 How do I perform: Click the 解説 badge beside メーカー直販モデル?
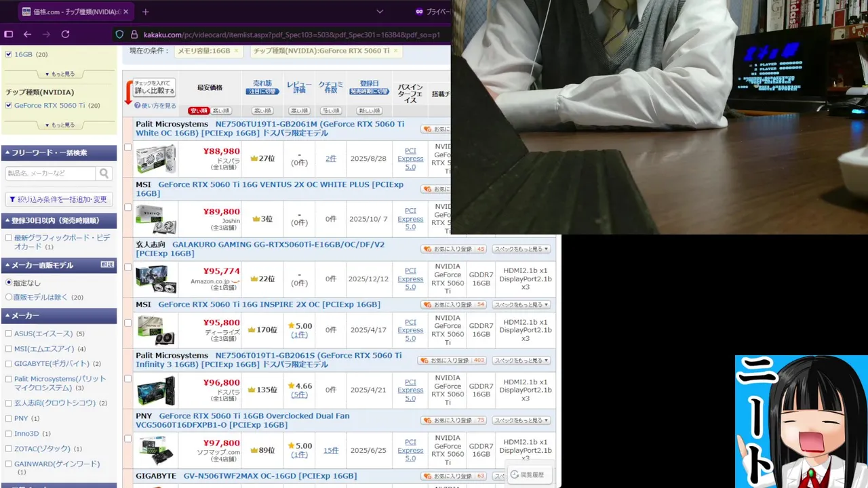point(107,264)
